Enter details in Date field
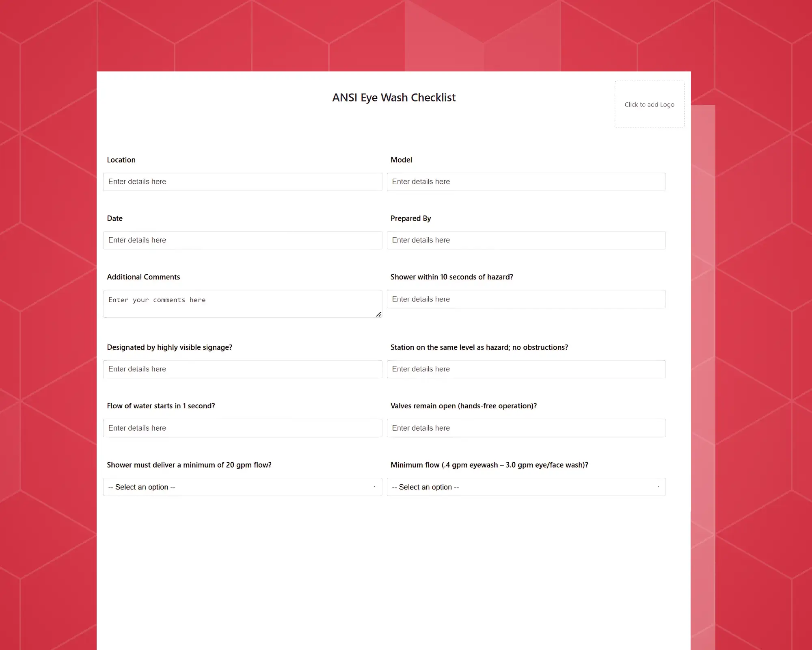This screenshot has height=650, width=812. coord(242,240)
